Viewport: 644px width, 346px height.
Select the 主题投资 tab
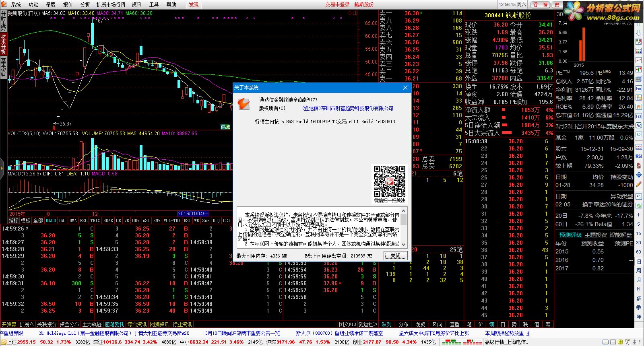[x=596, y=235]
